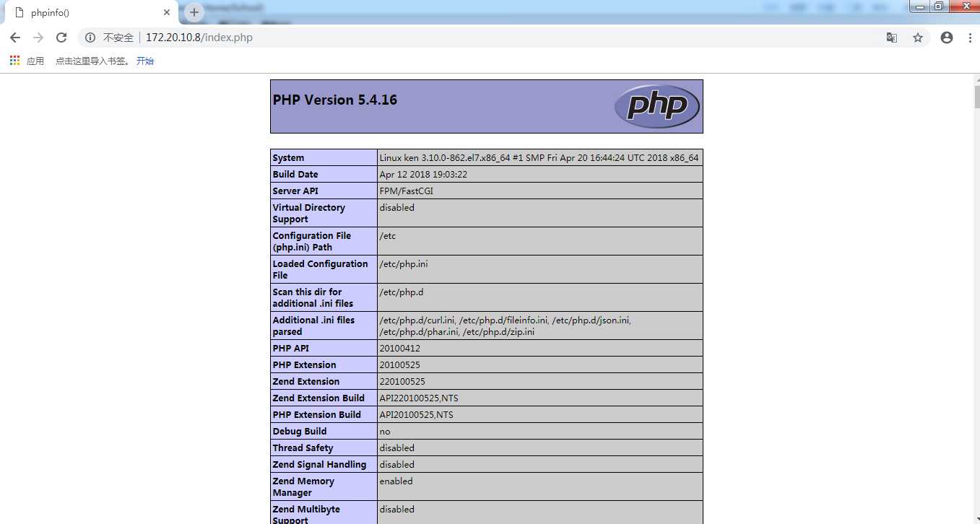This screenshot has height=524, width=980.
Task: Click the Zend Extension row label
Action: click(305, 382)
